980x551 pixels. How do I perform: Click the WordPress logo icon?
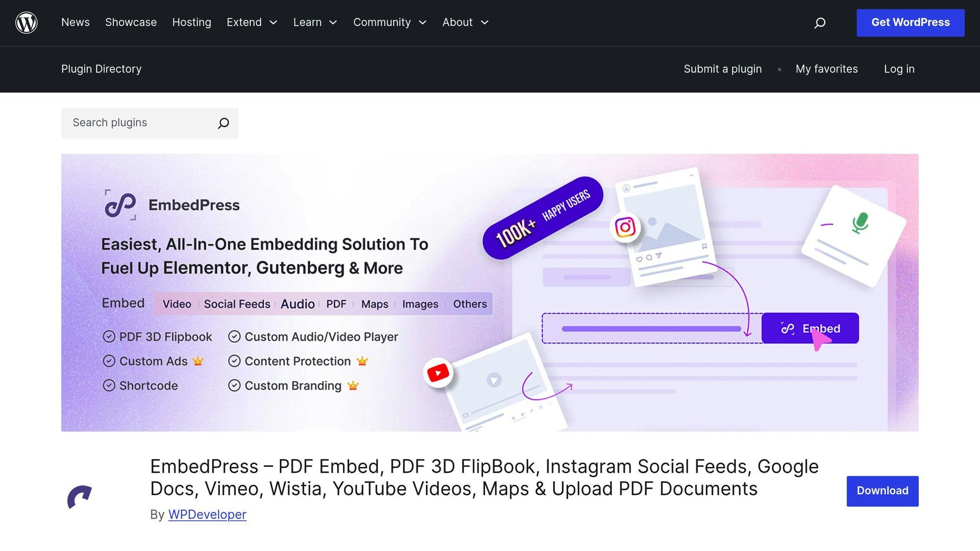26,23
